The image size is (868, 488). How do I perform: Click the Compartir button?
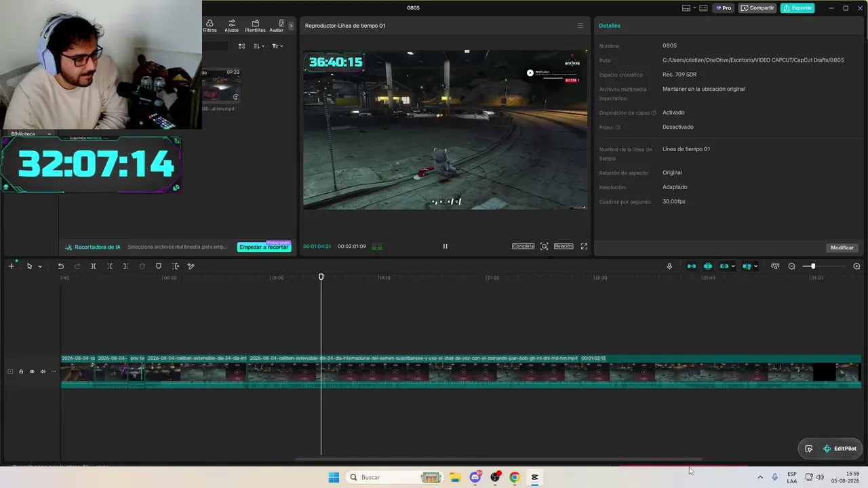(757, 8)
